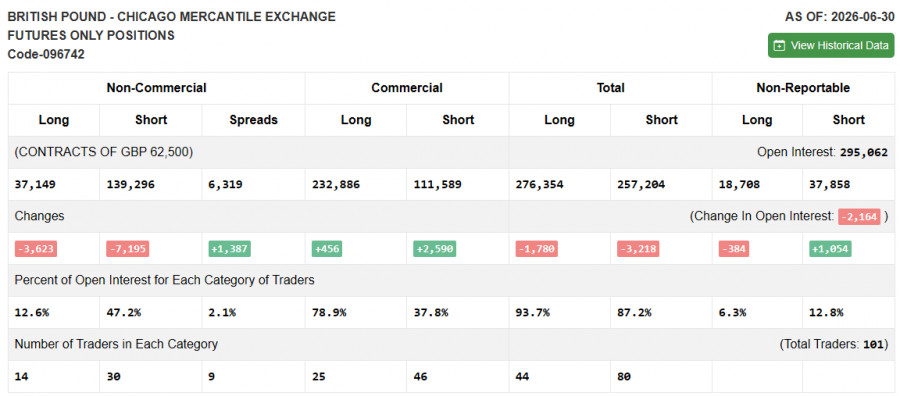Click the 47.2% short percent cell

tap(123, 313)
